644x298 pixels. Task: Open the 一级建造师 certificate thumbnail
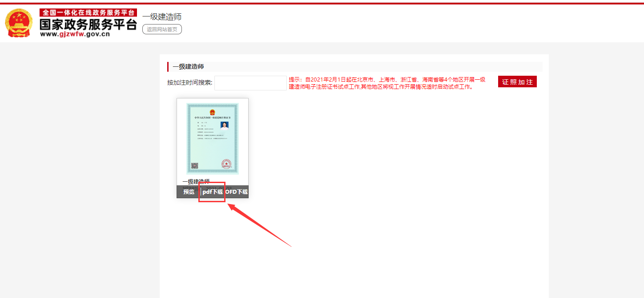(x=212, y=138)
